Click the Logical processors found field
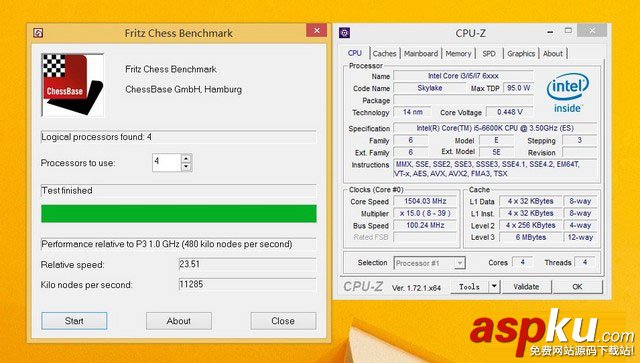Image resolution: width=640 pixels, height=363 pixels. click(x=179, y=137)
